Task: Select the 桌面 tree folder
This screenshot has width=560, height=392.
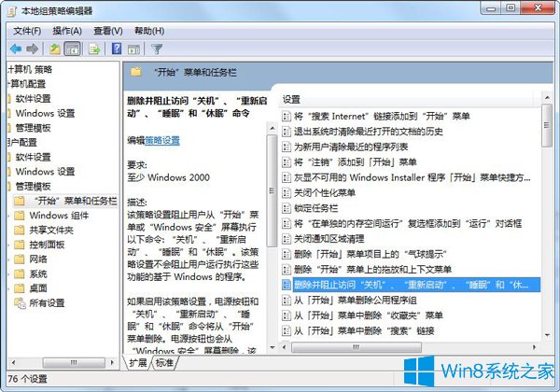Action: coord(31,288)
